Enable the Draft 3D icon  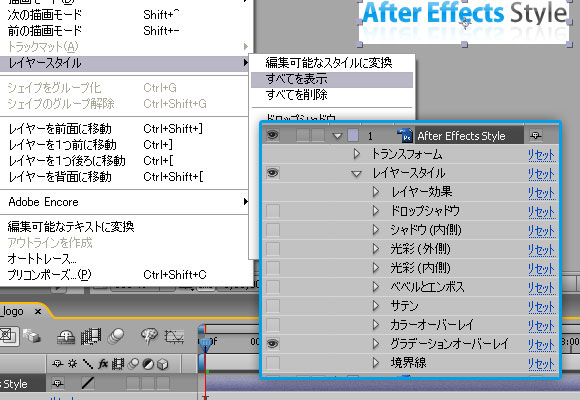point(31,336)
